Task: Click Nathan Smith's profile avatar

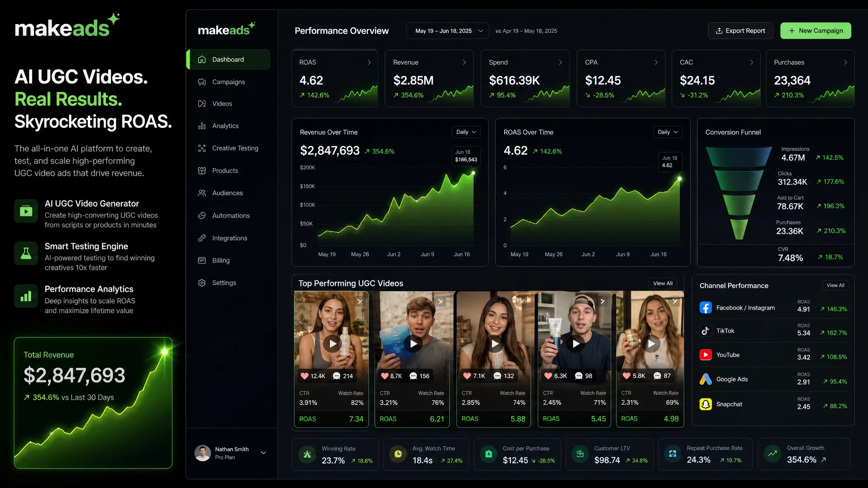Action: (203, 453)
